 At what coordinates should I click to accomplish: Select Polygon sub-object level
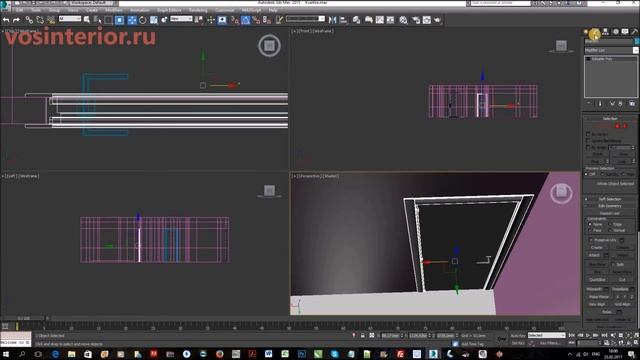(x=617, y=126)
